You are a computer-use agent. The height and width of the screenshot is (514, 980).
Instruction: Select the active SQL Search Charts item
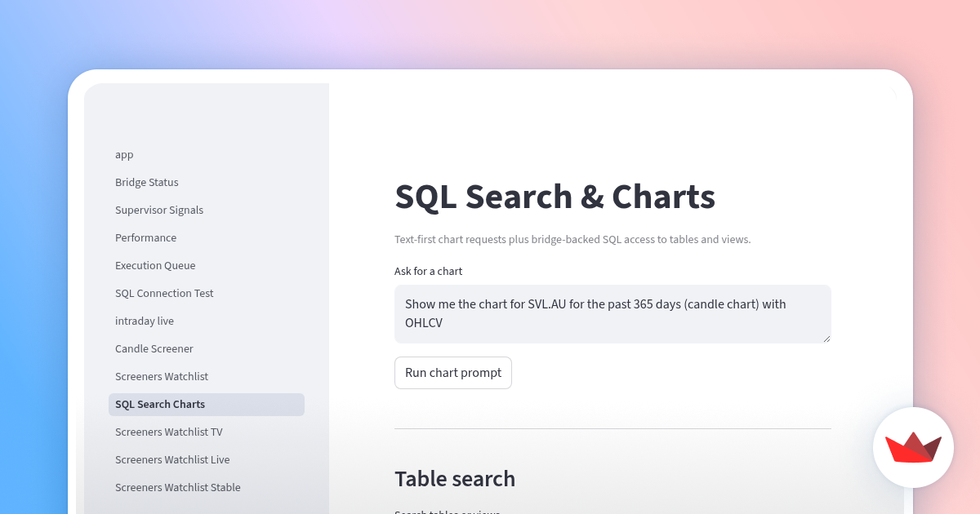[x=206, y=405]
